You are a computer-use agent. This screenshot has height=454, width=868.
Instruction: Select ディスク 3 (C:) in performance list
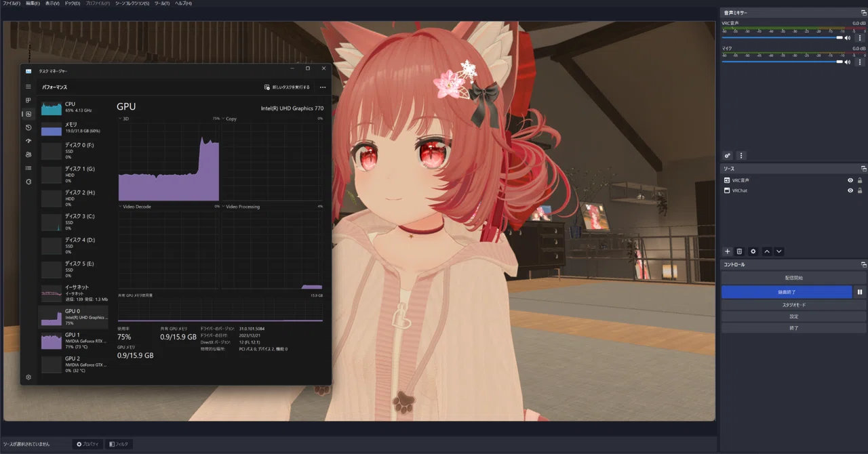pos(73,222)
